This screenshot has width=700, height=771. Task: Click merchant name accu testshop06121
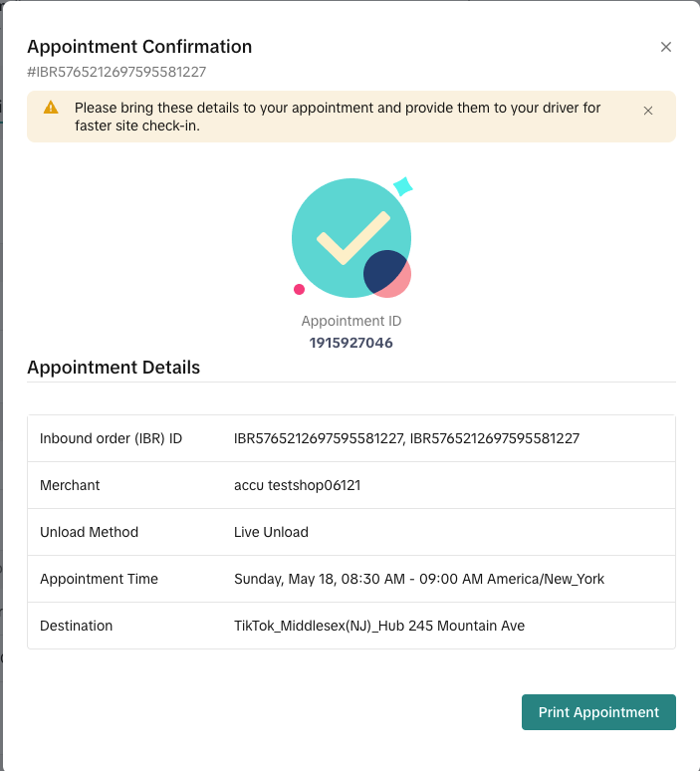pyautogui.click(x=298, y=485)
